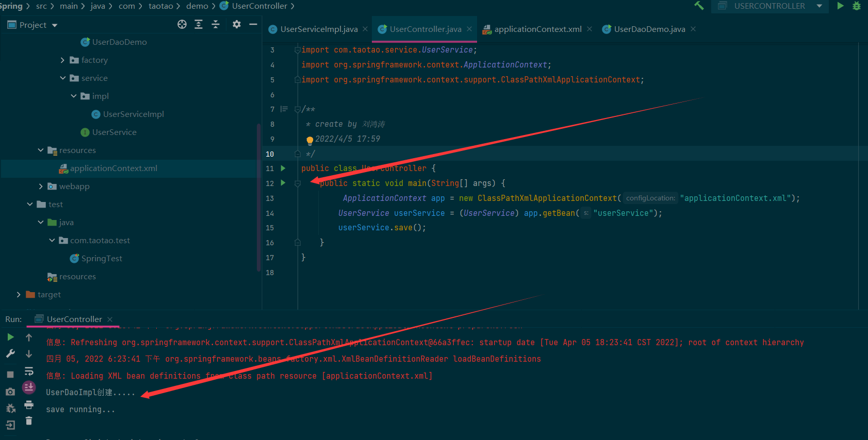Run the USERCONTROLLER configuration with the green play icon
This screenshot has width=868, height=440.
(840, 6)
